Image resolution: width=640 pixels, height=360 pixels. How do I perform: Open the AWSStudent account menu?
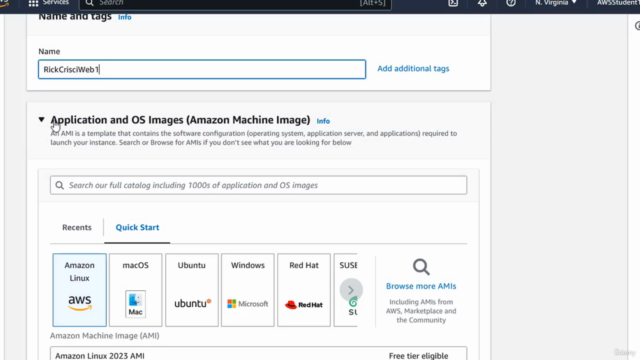(618, 3)
